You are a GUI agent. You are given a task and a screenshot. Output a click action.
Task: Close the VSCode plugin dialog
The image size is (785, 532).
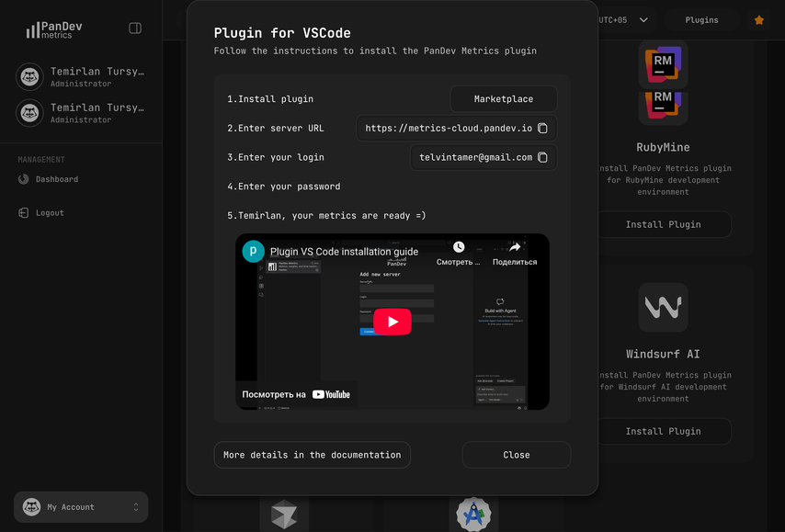pyautogui.click(x=517, y=455)
